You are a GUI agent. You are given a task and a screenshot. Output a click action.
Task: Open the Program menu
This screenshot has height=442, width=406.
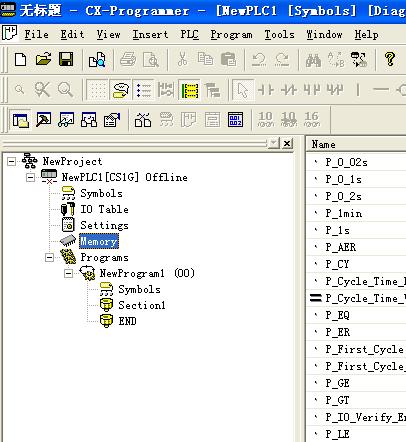coord(231,35)
